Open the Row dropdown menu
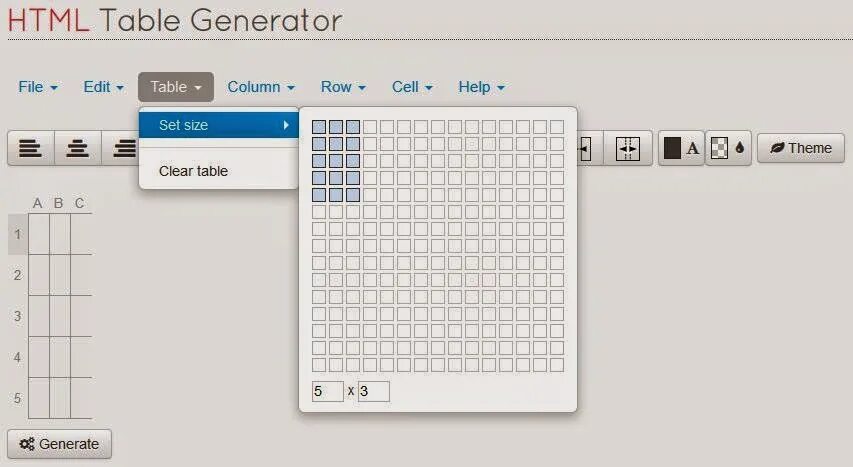 coord(343,87)
